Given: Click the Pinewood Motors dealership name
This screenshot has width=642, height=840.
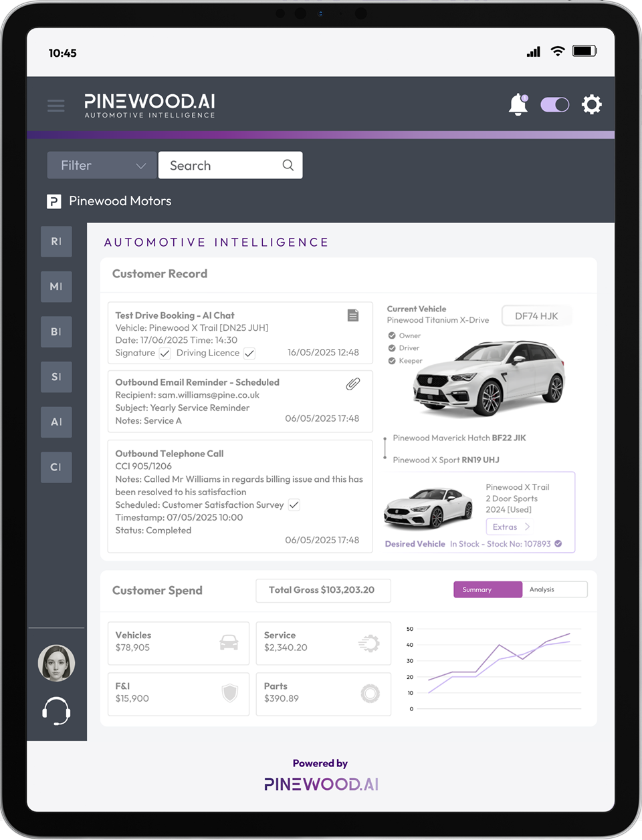Looking at the screenshot, I should (x=120, y=201).
